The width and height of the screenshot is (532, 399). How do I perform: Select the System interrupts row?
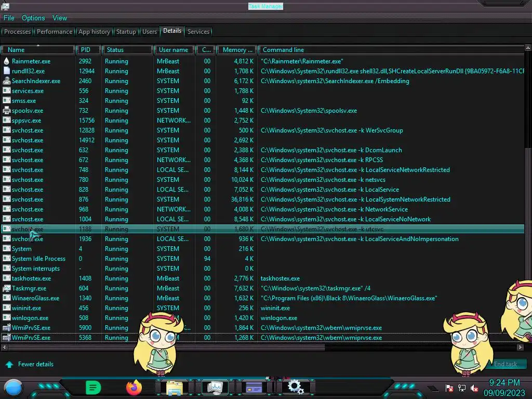pyautogui.click(x=263, y=269)
